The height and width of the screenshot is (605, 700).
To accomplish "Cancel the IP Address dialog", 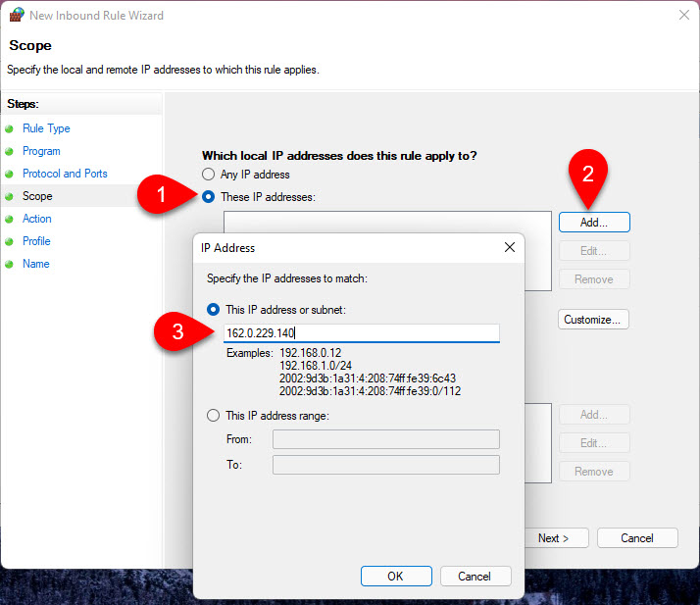I will (475, 576).
